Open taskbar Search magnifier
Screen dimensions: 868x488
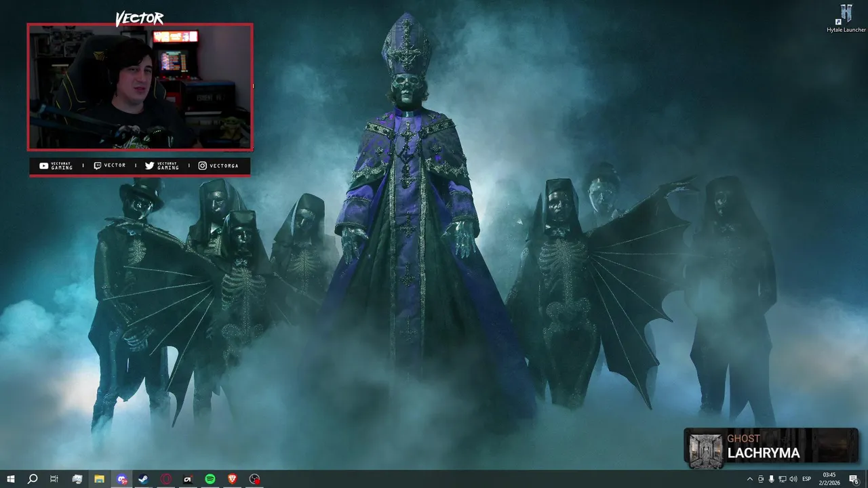coord(33,479)
